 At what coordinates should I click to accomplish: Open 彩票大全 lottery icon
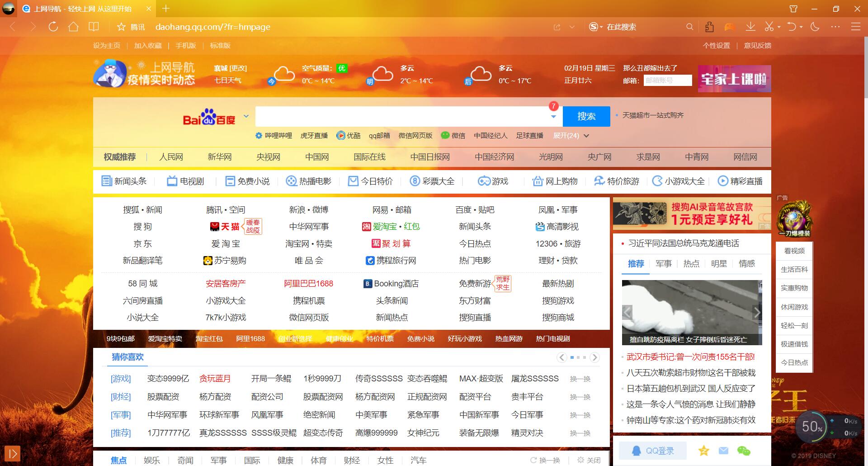415,181
